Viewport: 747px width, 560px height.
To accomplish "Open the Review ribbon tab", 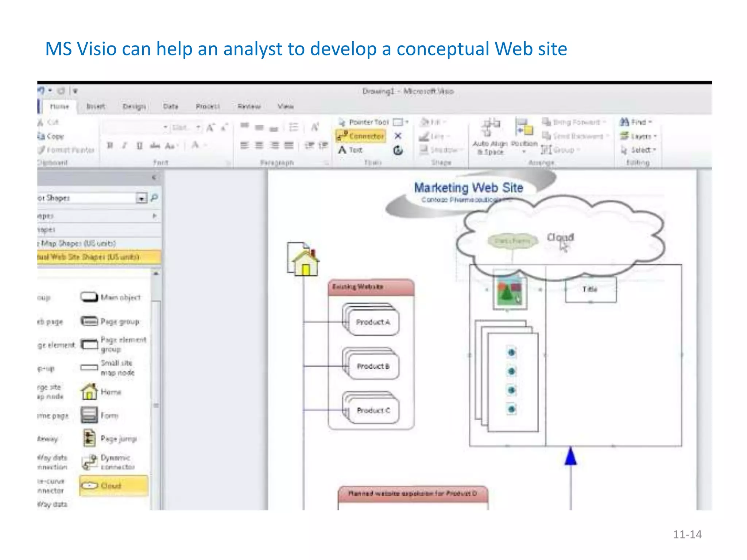I will click(x=249, y=106).
